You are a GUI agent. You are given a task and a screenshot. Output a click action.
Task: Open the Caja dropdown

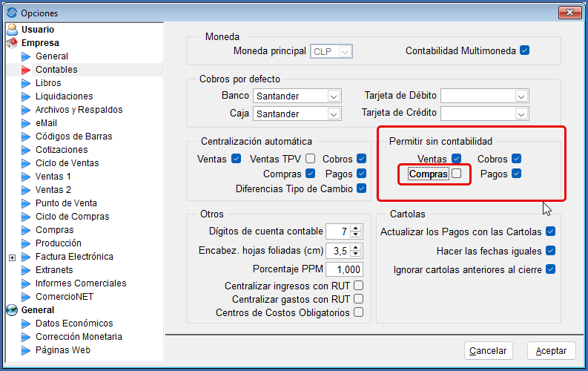334,114
